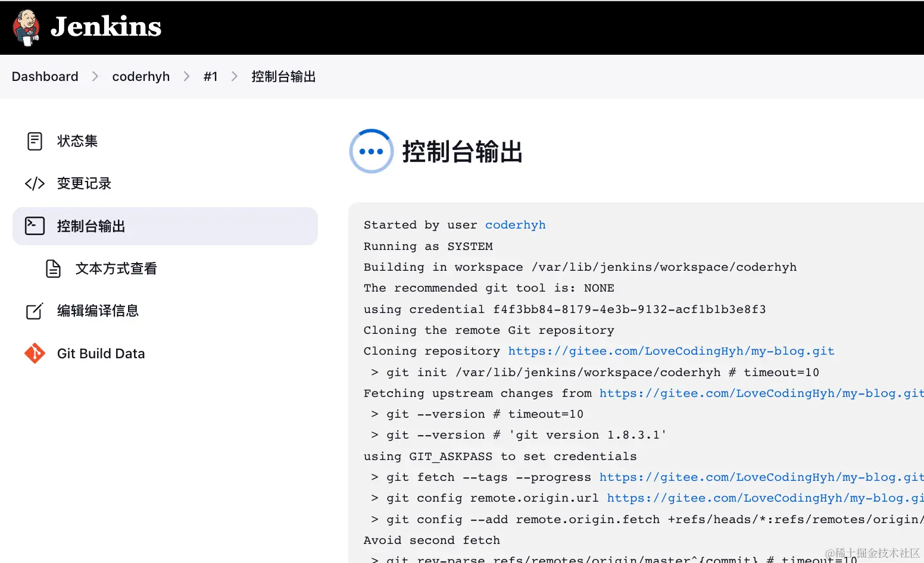Open build #1 in breadcrumb
This screenshot has width=924, height=563.
(x=211, y=77)
